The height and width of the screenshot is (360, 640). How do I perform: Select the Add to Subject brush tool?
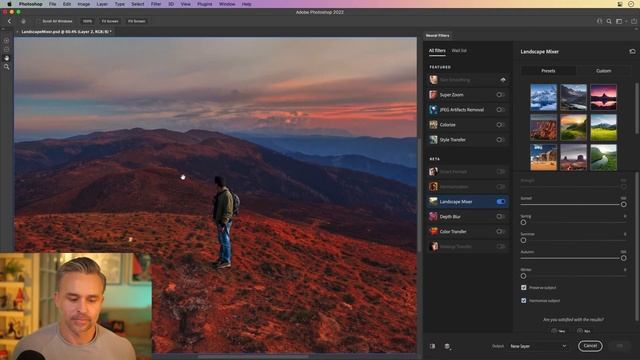pyautogui.click(x=7, y=41)
